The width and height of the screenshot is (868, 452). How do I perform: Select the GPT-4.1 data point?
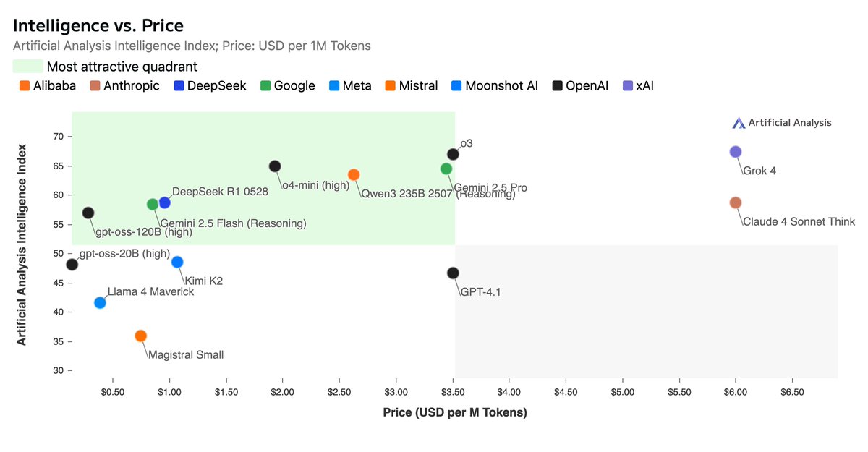tap(453, 273)
